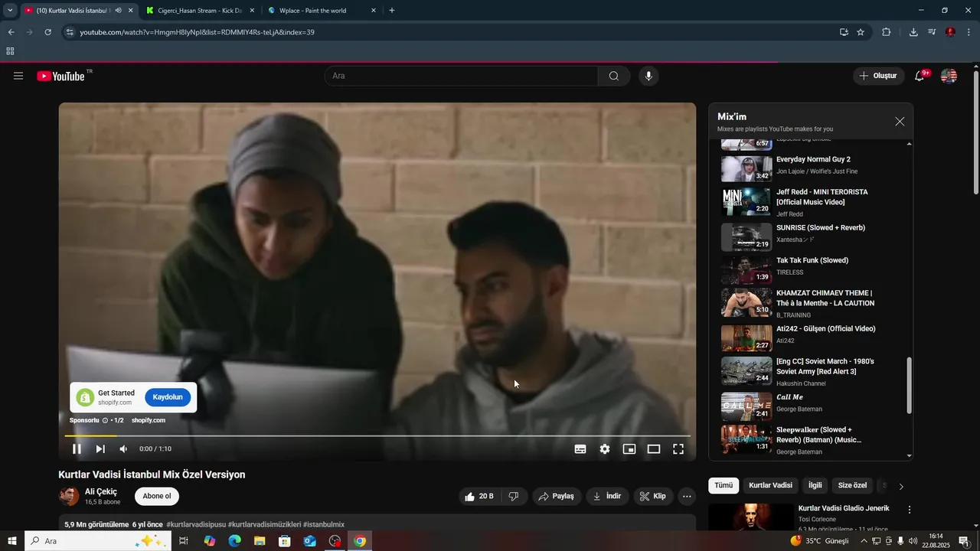Show hidden tray icons chevron

(864, 541)
